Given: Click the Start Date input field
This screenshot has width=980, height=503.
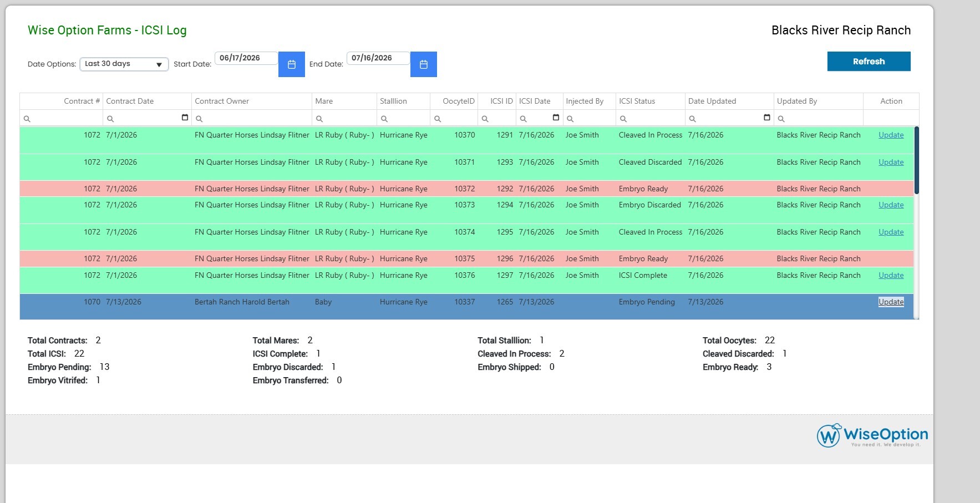Looking at the screenshot, I should (x=246, y=58).
